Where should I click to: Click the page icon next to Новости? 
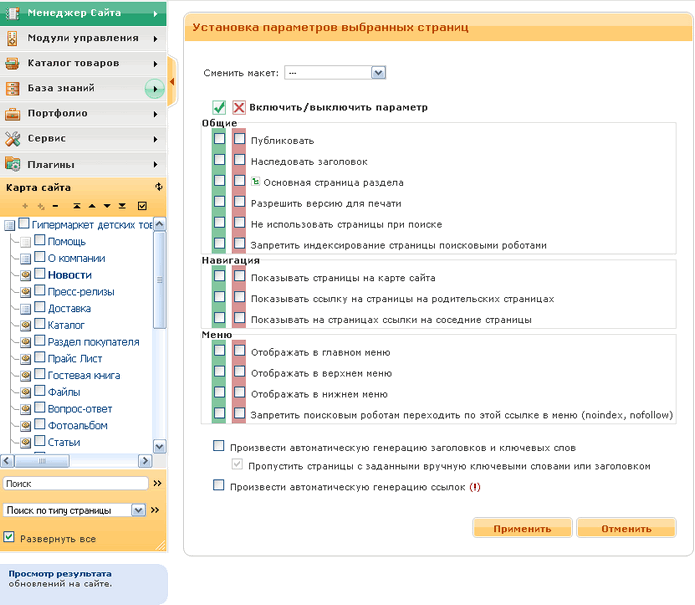27,274
